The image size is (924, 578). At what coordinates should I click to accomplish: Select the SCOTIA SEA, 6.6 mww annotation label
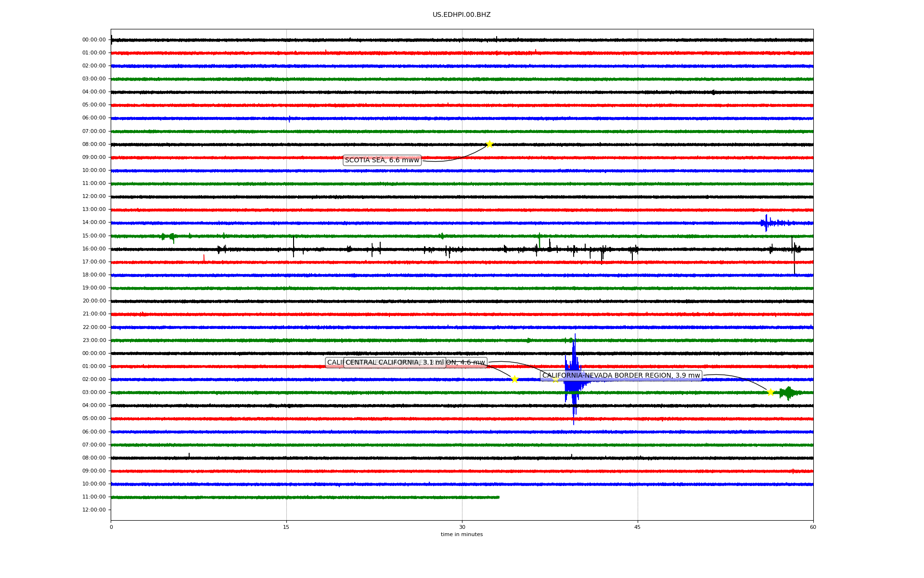coord(382,160)
